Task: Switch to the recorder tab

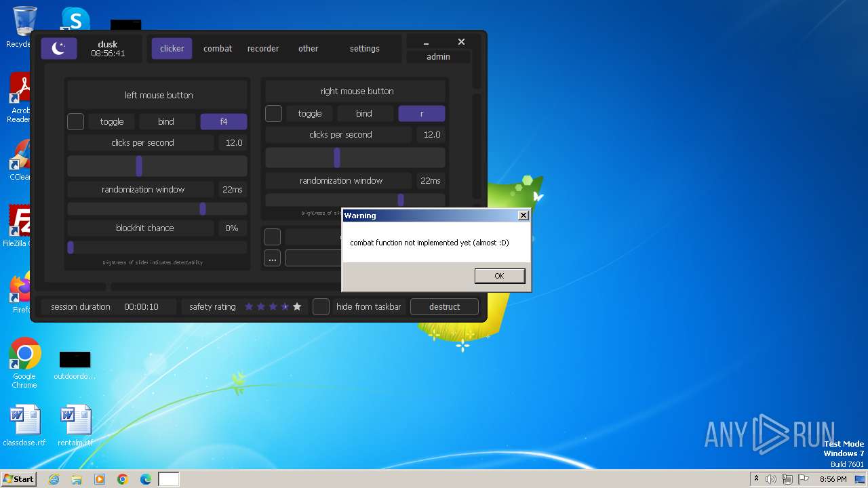Action: [x=263, y=48]
